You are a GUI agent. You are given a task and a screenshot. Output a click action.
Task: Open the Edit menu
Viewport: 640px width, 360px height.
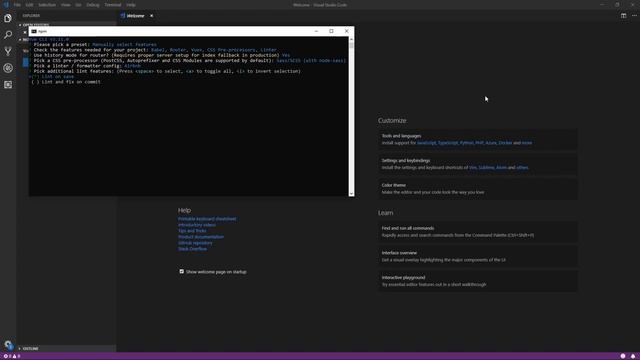coord(29,5)
